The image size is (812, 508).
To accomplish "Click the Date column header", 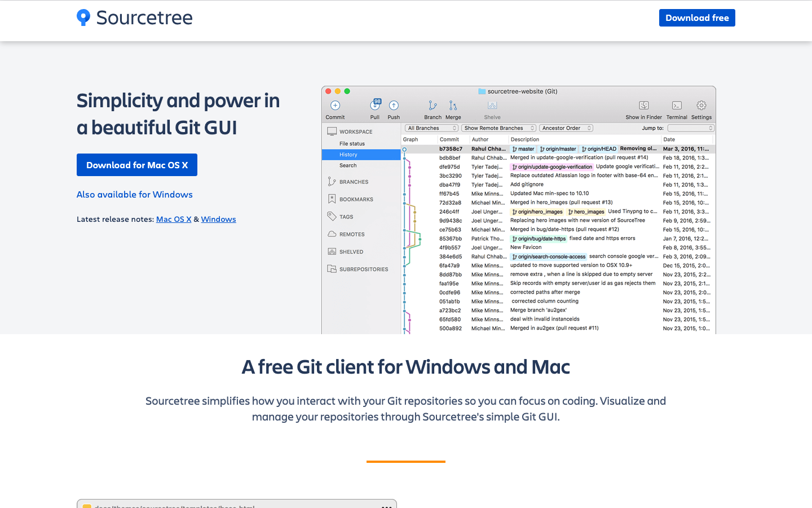I will 669,139.
